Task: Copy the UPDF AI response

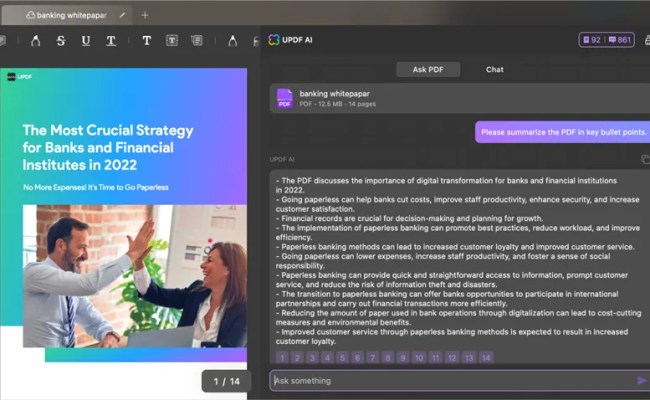Action: [645, 159]
